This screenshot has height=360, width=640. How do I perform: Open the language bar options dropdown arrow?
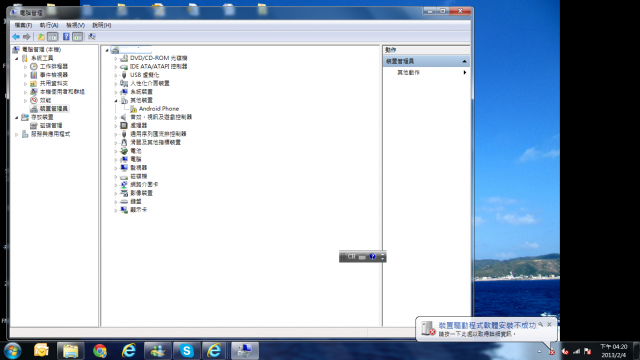click(382, 259)
